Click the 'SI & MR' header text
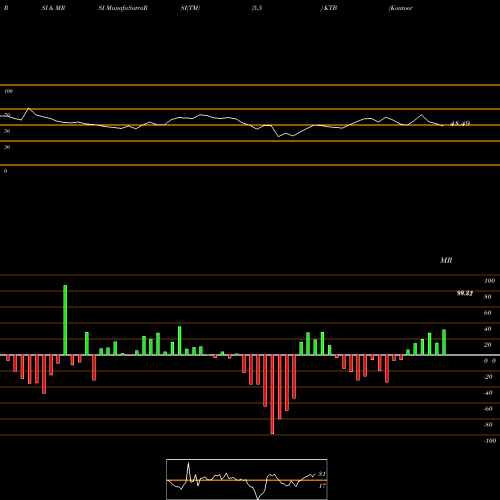Image resolution: width=500 pixels, height=500 pixels. pyautogui.click(x=53, y=8)
